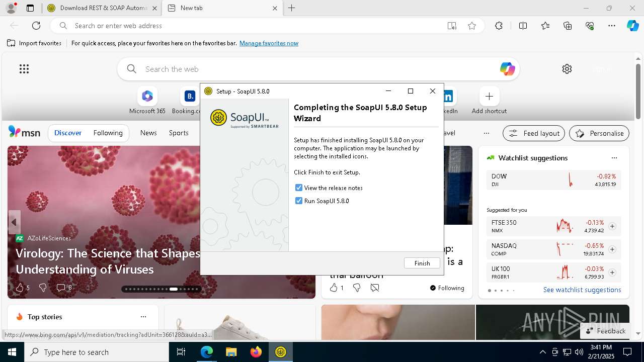This screenshot has height=362, width=644.
Task: Add NASDAQ to watchlist
Action: 612,249
